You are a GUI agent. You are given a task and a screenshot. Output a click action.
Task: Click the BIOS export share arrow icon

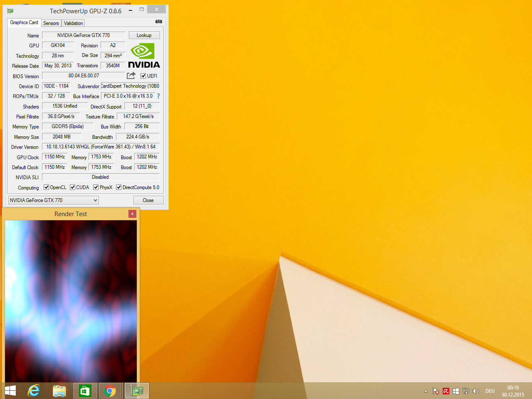(131, 76)
